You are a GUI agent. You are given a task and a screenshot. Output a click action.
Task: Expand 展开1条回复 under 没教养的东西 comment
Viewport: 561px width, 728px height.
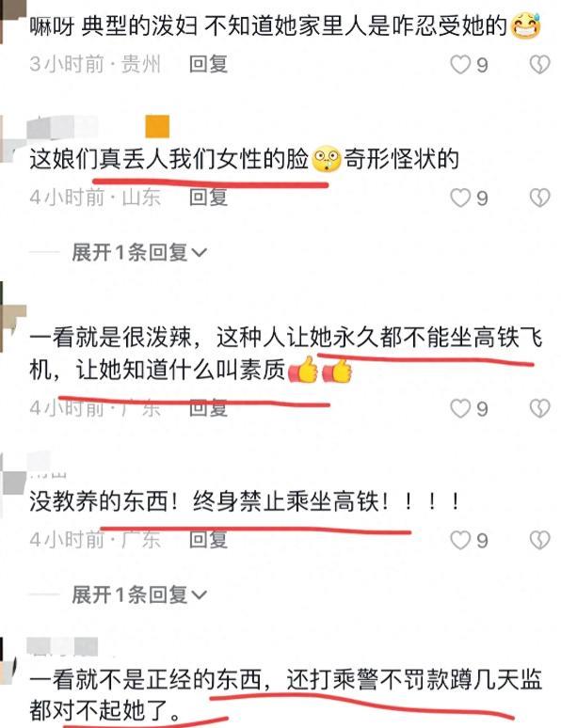tap(139, 594)
